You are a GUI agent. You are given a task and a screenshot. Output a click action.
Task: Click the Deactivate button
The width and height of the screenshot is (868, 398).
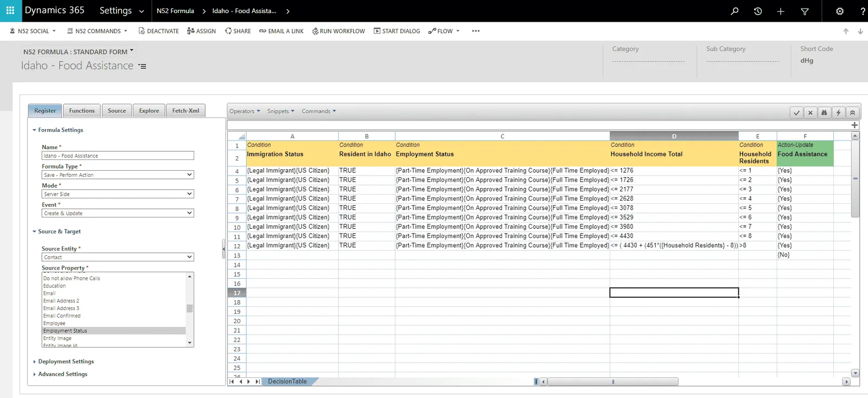pyautogui.click(x=158, y=31)
